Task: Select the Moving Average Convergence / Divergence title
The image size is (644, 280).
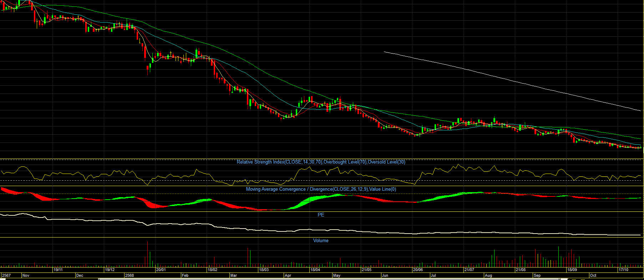Action: [321, 189]
